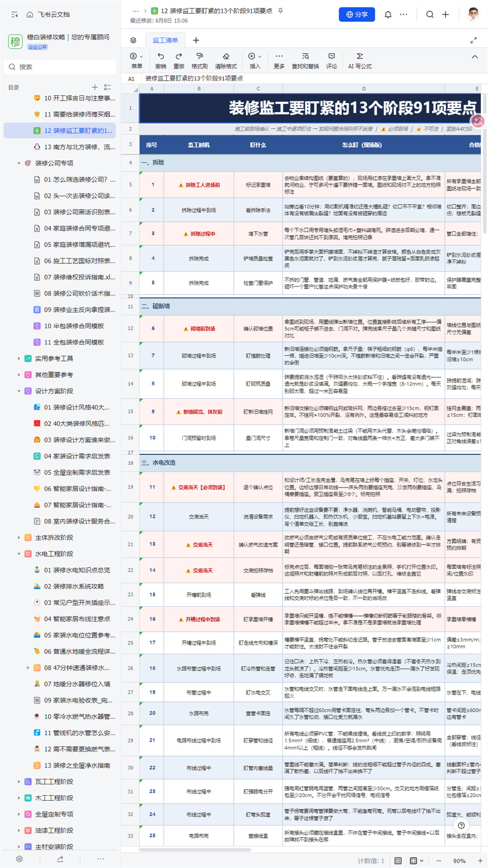This screenshot has width=488, height=868.
Task: Click the share-export icon in sidebar footer
Action: point(60,859)
